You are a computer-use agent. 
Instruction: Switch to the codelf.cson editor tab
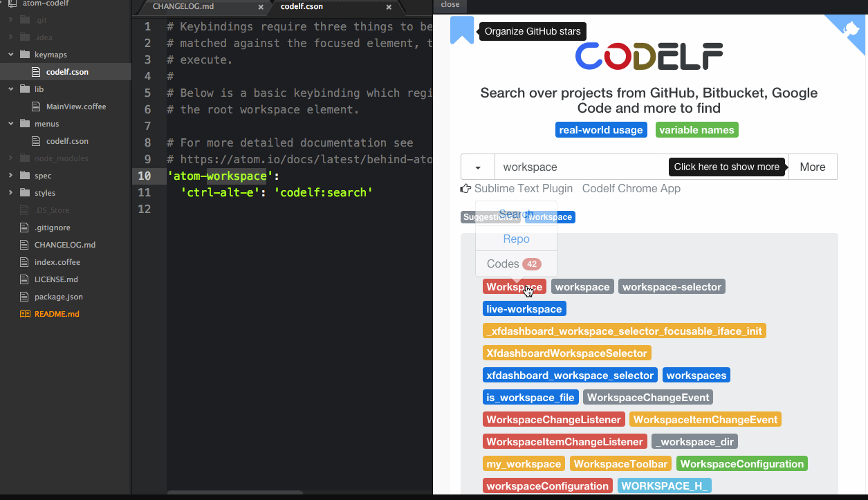302,7
